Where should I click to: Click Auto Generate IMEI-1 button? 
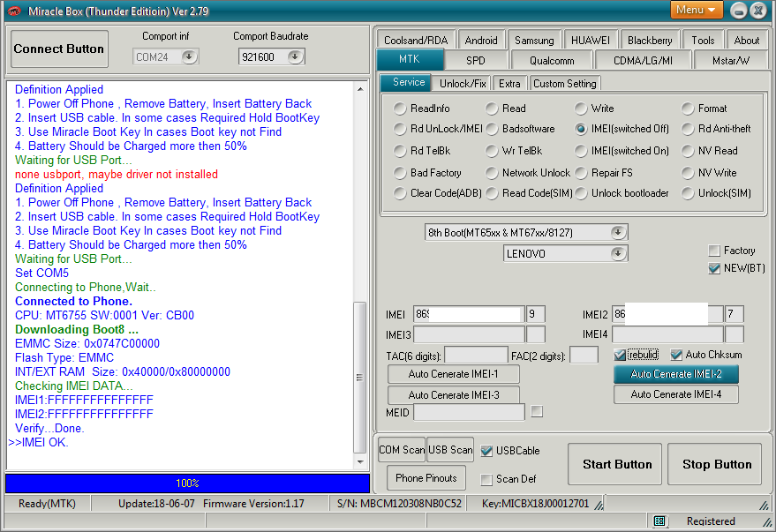453,374
